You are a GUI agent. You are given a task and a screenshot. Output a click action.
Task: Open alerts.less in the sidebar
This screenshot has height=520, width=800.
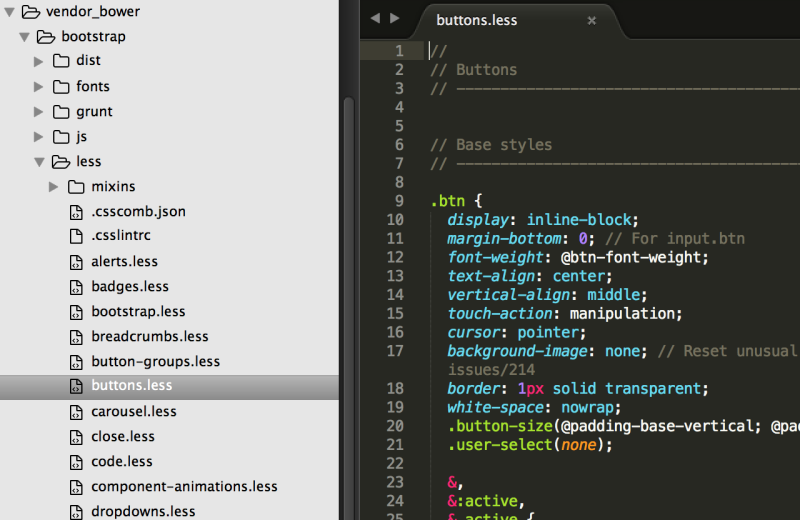(124, 262)
